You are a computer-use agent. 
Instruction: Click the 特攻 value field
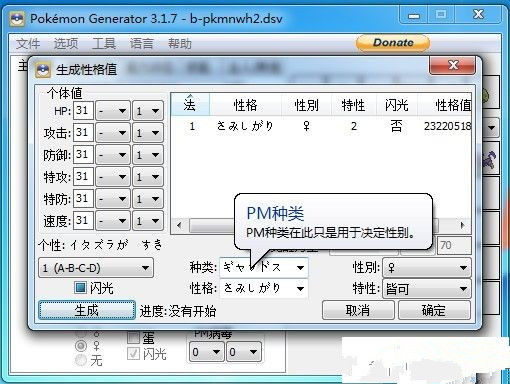point(83,177)
